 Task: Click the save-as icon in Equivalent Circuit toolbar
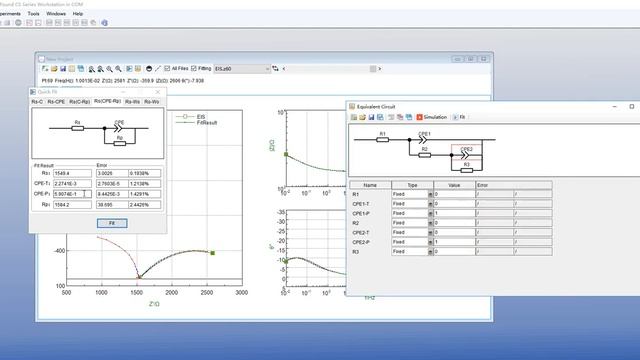coord(380,117)
